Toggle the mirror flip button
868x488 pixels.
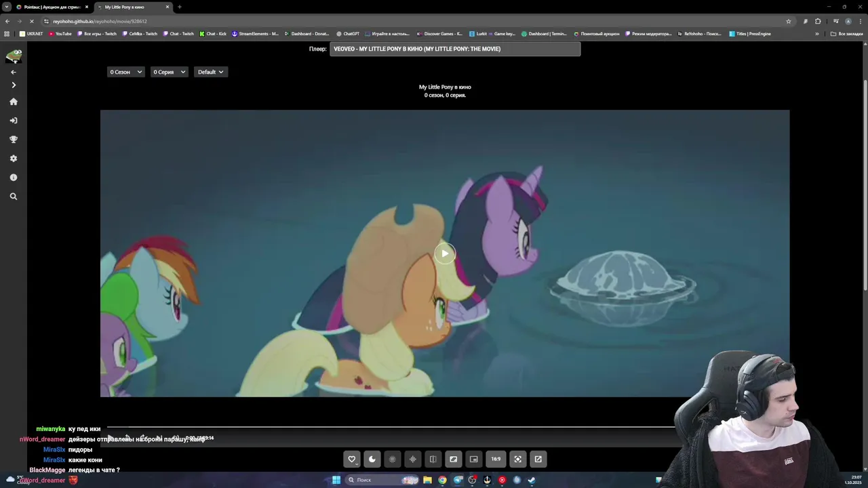point(433,459)
